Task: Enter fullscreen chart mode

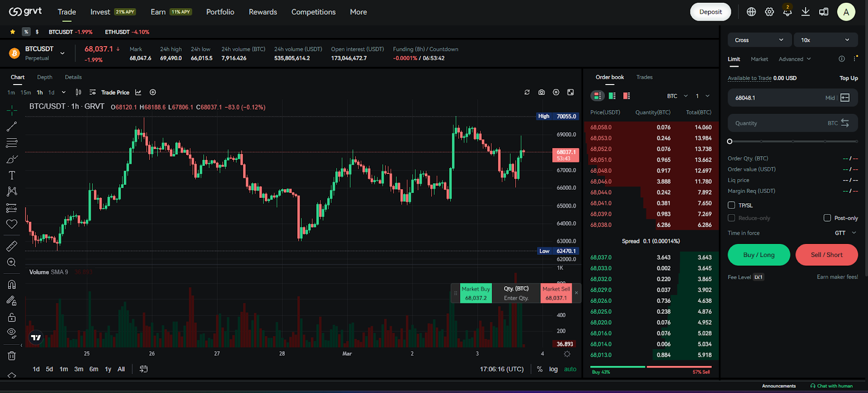Action: point(571,92)
